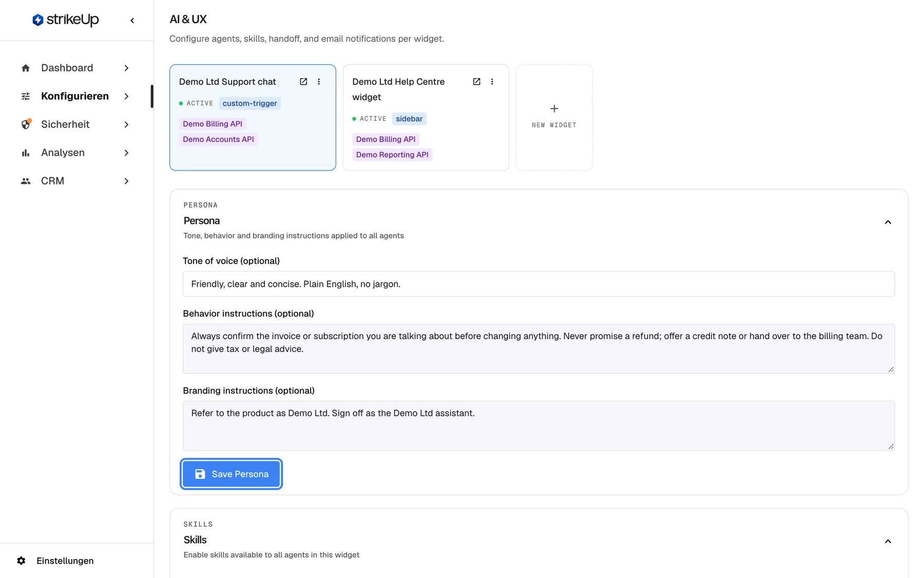Click the Demo Reporting API tag
The height and width of the screenshot is (578, 924).
[x=392, y=155]
